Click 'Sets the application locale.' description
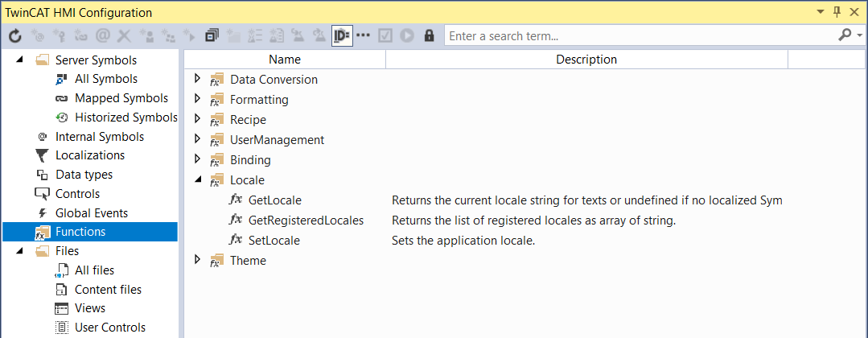The width and height of the screenshot is (868, 338). point(463,241)
